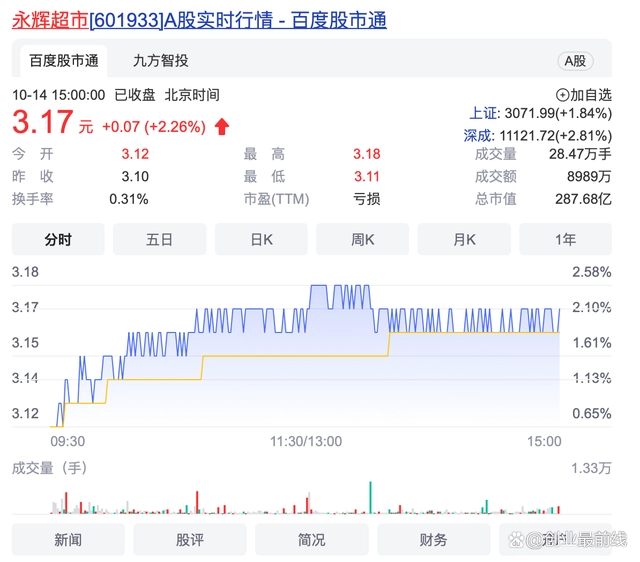Switch to the 九方智投 tab
This screenshot has height=562, width=640.
(x=160, y=61)
